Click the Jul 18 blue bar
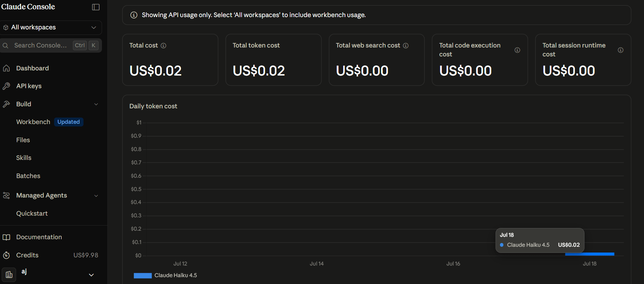Viewport: 644px width, 284px height. (590, 254)
